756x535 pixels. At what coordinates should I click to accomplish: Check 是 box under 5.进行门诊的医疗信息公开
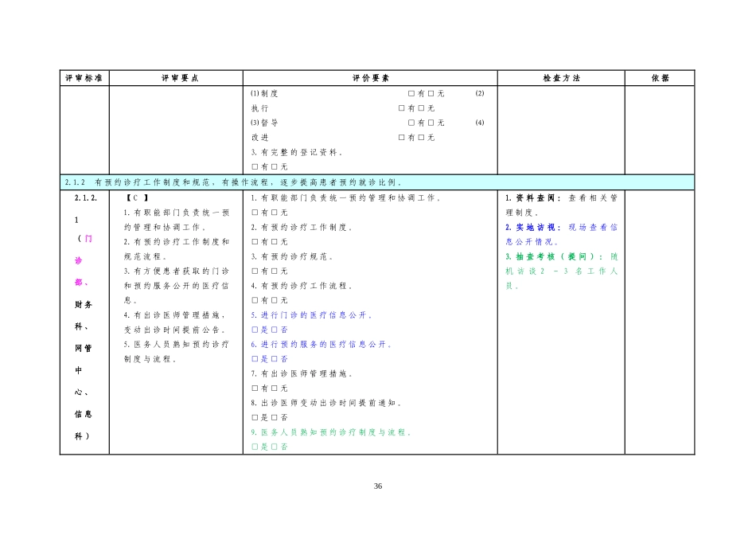click(x=255, y=330)
